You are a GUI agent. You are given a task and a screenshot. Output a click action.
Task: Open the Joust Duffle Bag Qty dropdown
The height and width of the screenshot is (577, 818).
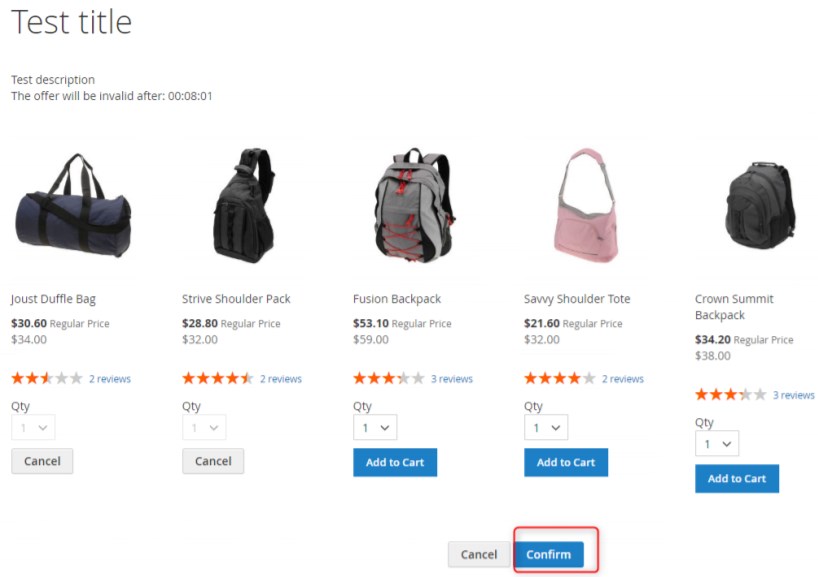tap(33, 428)
